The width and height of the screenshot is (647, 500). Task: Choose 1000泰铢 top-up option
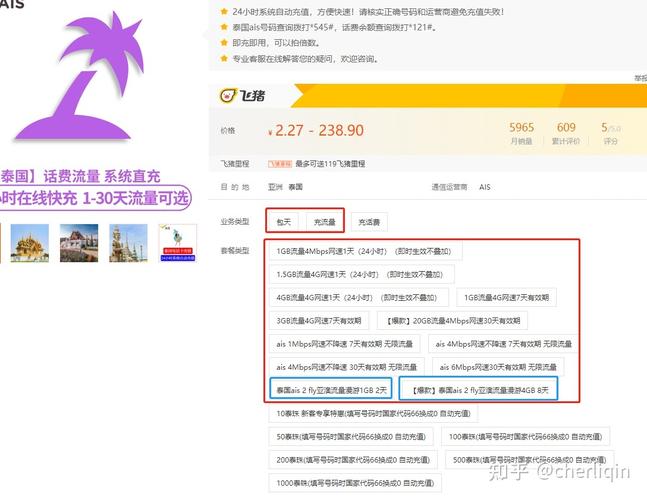tap(355, 483)
